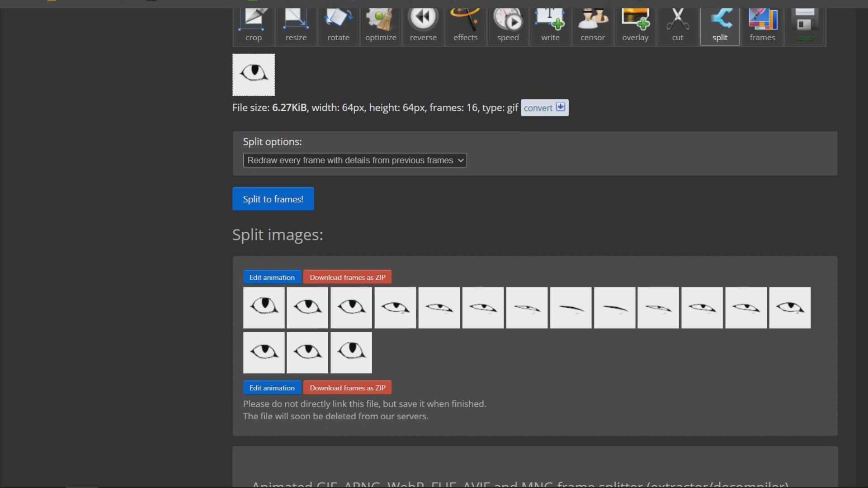Open the second split frame thumbnail
Screen dimensions: 868x488
click(x=307, y=308)
